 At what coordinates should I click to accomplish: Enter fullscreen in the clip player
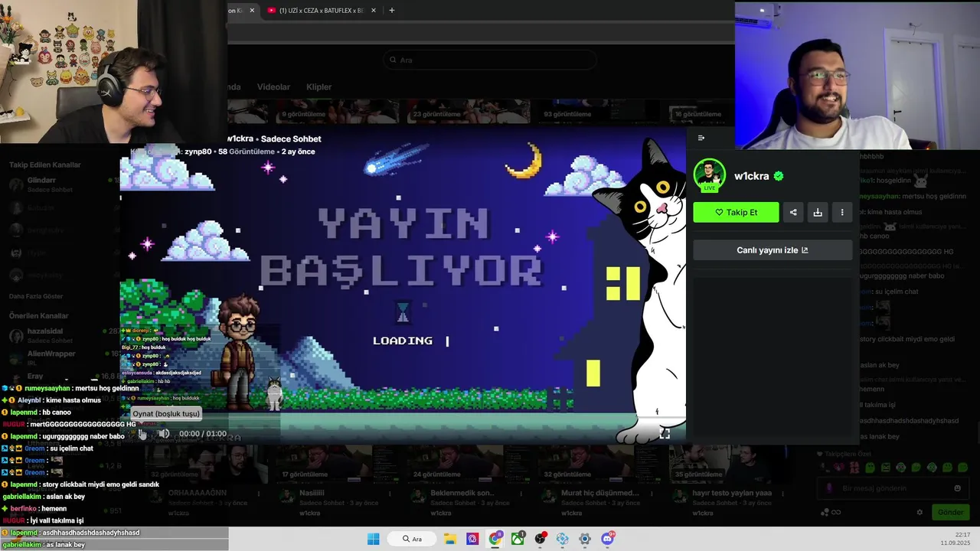pyautogui.click(x=665, y=434)
